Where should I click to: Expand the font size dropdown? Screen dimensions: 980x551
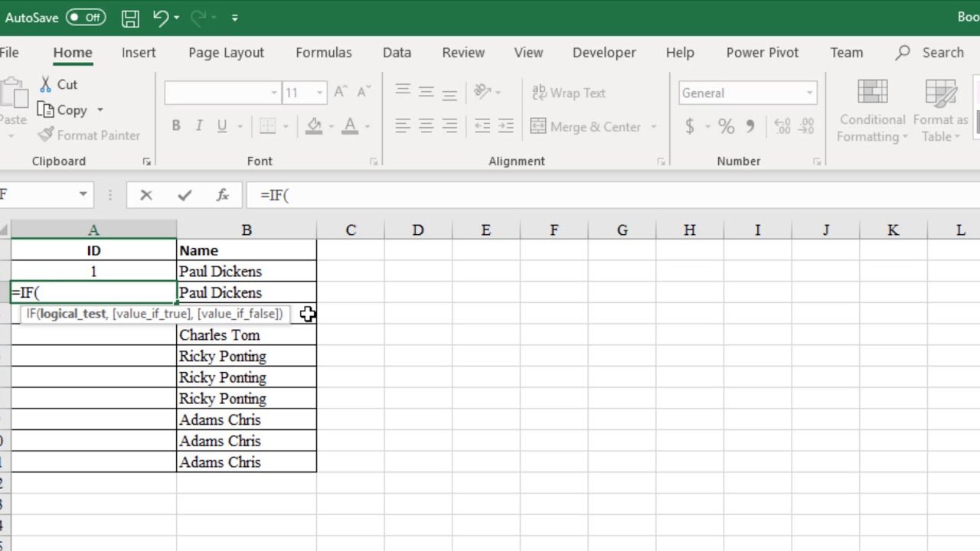(x=320, y=93)
